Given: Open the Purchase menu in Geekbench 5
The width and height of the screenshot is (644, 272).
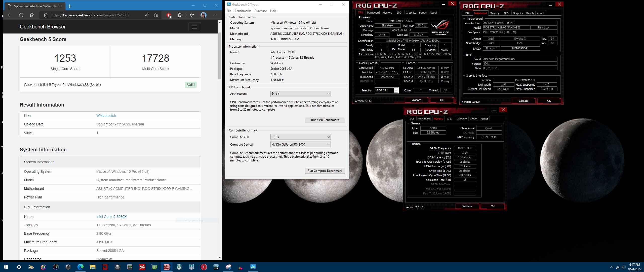Looking at the screenshot, I should click(261, 11).
